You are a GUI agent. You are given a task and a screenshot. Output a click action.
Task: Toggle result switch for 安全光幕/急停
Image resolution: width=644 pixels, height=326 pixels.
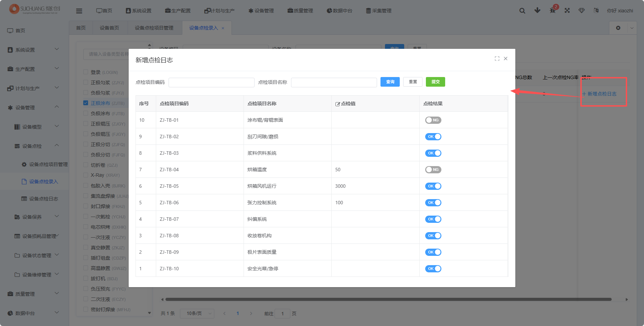pyautogui.click(x=433, y=269)
